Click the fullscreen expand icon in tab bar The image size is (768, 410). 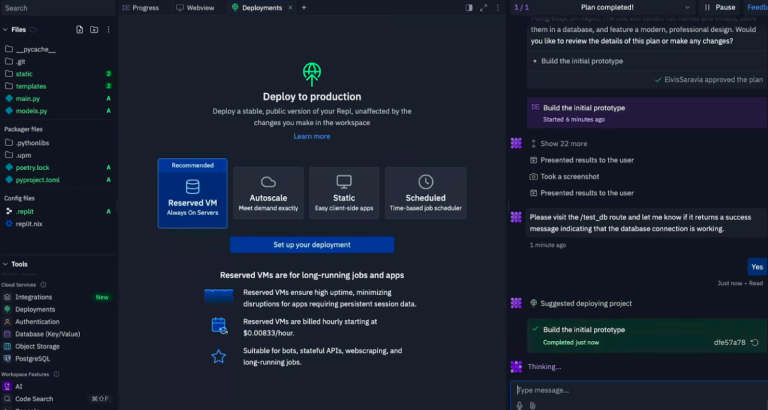click(482, 7)
